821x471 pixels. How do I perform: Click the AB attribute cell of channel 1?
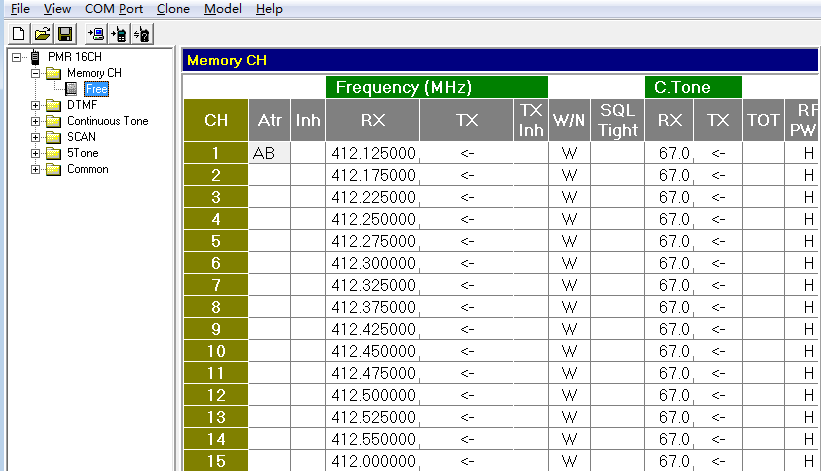(268, 153)
